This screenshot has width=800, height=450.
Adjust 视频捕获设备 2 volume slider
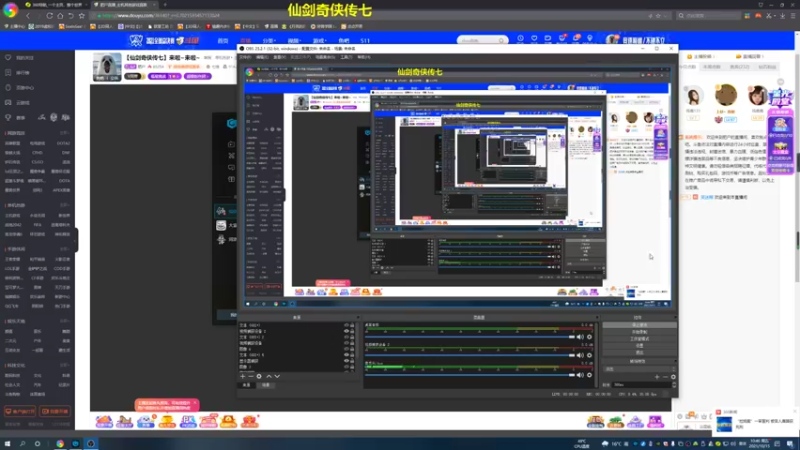469,355
